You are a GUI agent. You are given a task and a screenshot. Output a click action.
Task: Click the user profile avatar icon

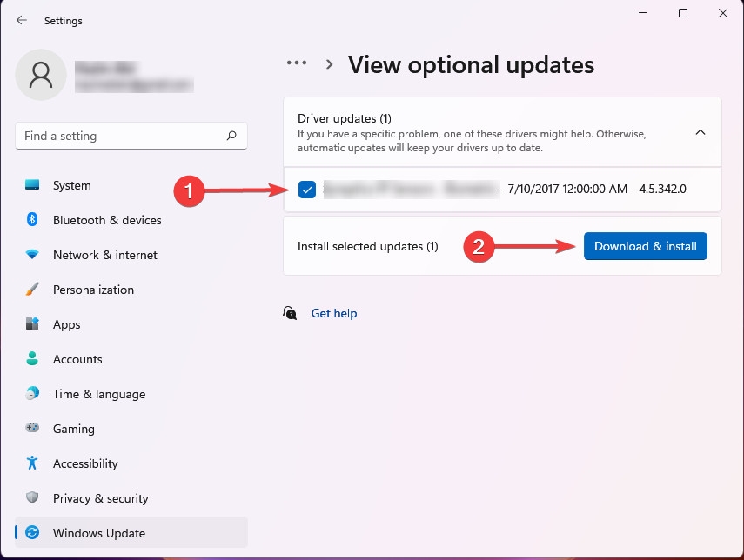pyautogui.click(x=41, y=75)
